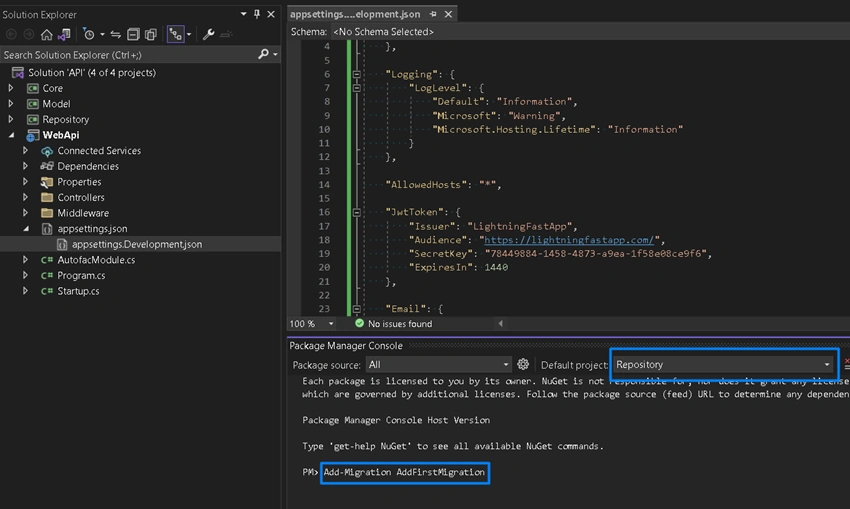Close the Solution Explorer panel
This screenshot has height=509, width=850.
point(271,14)
